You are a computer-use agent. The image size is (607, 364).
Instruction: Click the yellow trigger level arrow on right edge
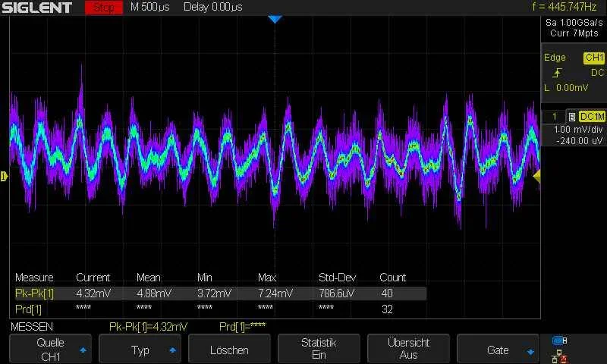tap(536, 176)
